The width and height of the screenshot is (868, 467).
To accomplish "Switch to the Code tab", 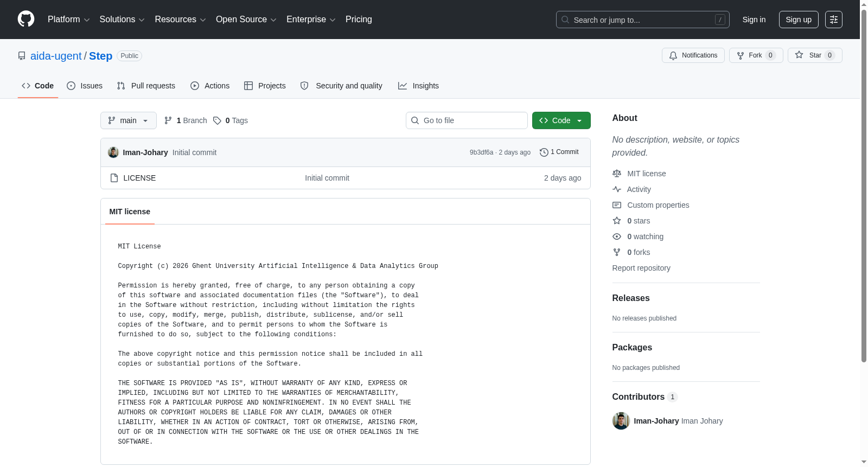I will coord(38,86).
